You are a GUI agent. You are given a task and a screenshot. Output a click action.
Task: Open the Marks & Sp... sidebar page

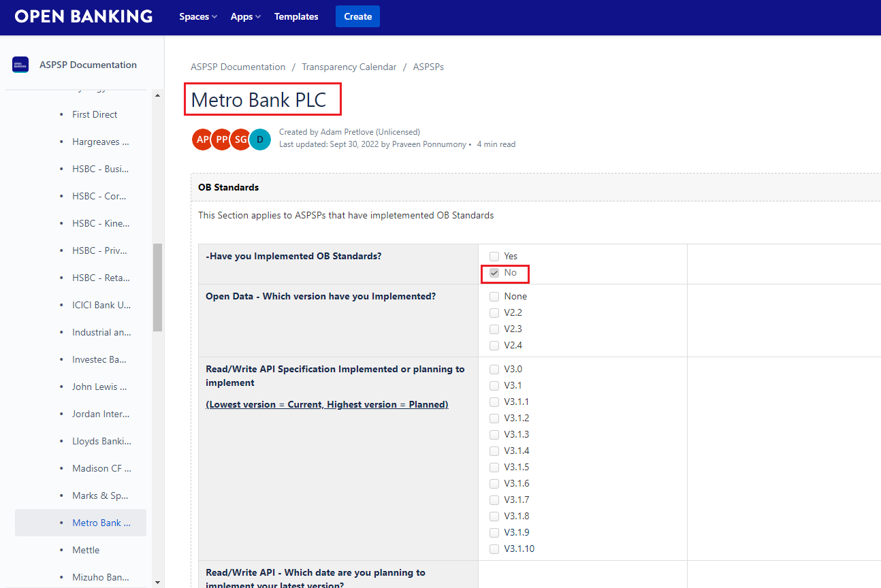point(100,495)
